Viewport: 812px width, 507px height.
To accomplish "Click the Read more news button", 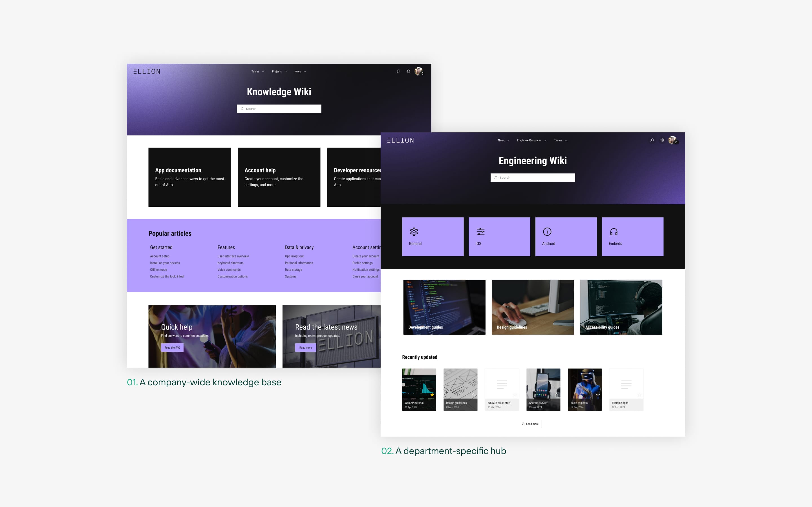I will [x=304, y=348].
